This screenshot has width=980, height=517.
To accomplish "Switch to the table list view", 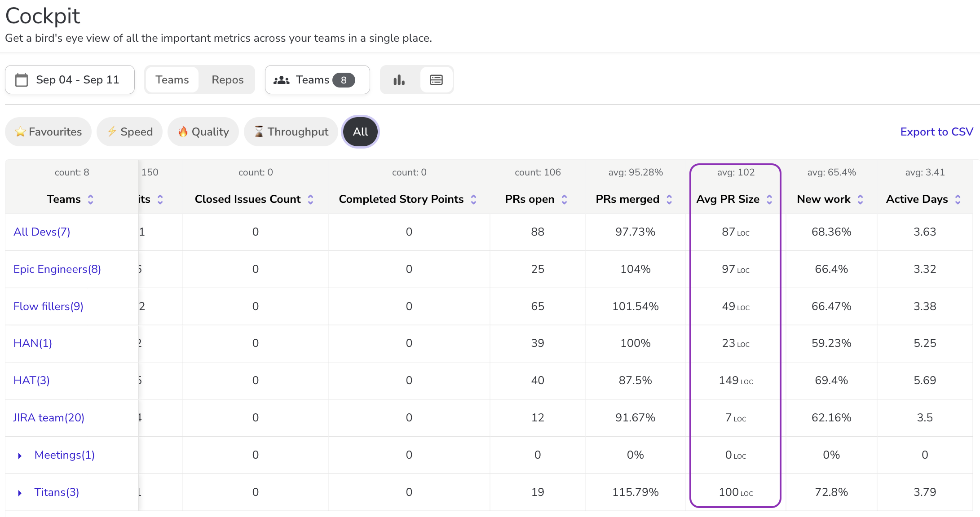I will [x=436, y=80].
